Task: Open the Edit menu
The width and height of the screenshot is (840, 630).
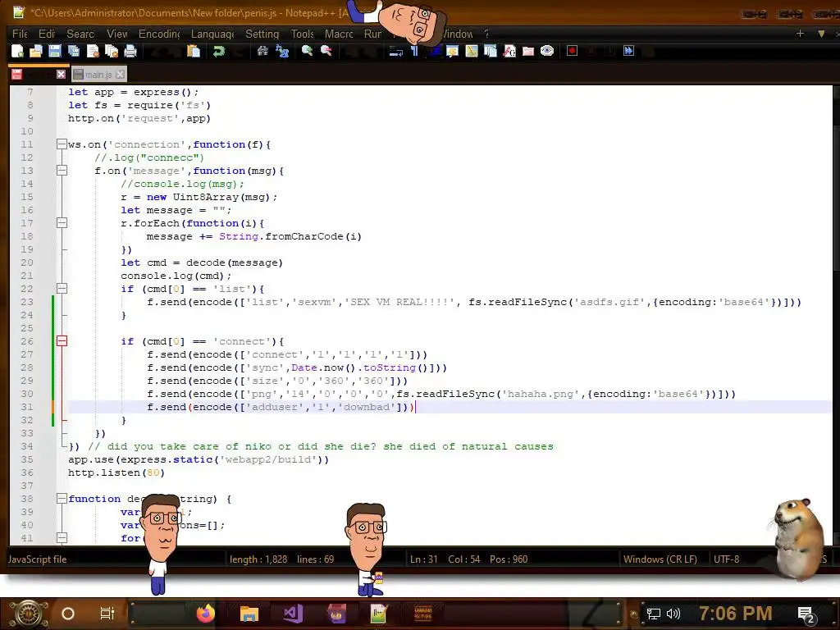Action: [47, 34]
